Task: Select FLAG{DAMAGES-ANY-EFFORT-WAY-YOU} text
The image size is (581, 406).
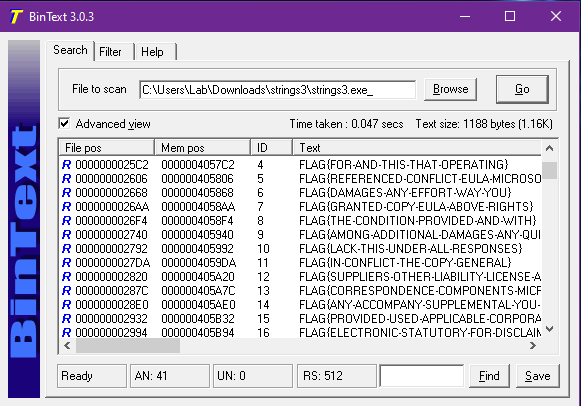Action: click(x=405, y=193)
